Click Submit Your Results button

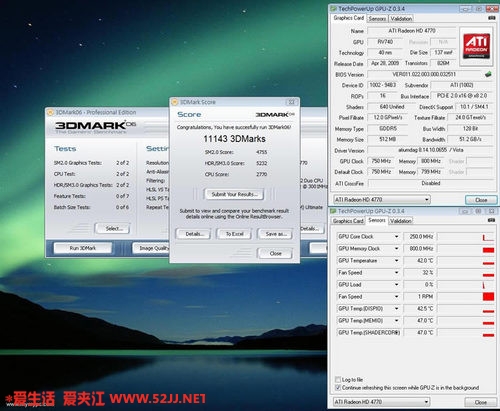tap(234, 194)
